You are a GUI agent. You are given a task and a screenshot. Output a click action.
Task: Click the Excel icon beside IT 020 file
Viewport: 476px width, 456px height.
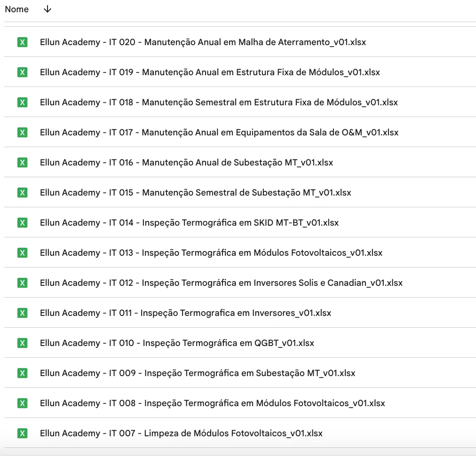[x=22, y=42]
